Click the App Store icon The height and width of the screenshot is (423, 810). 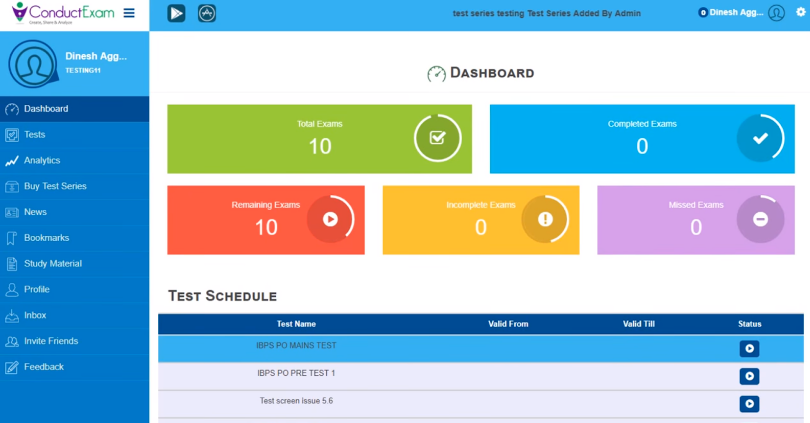tap(207, 14)
